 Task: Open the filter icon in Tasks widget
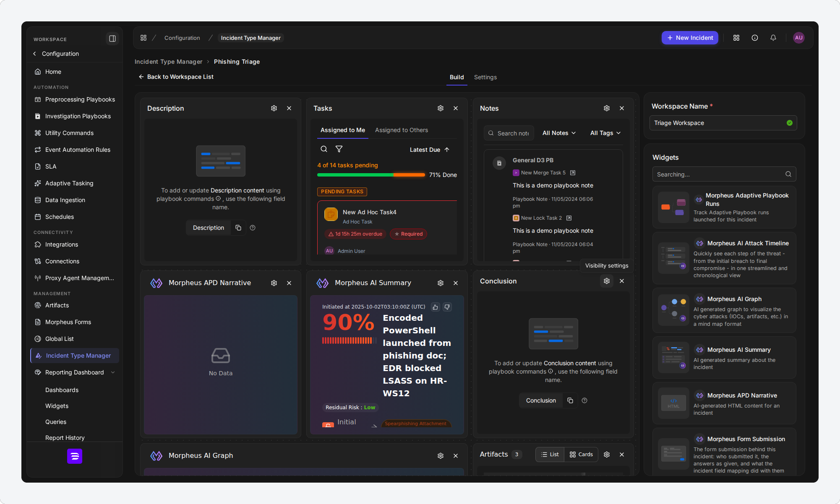(x=339, y=149)
